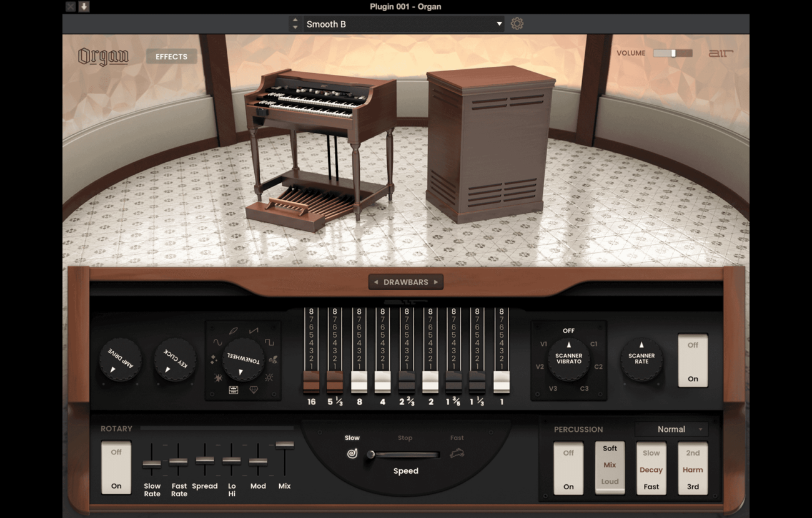Click the 1 3/5 drawbar handle
The height and width of the screenshot is (518, 812).
(453, 382)
